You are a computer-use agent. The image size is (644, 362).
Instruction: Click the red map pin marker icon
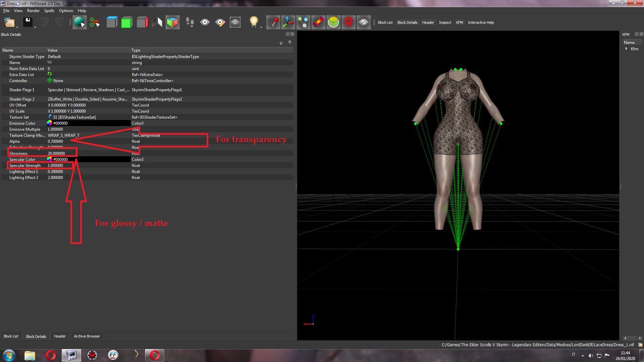pyautogui.click(x=348, y=22)
